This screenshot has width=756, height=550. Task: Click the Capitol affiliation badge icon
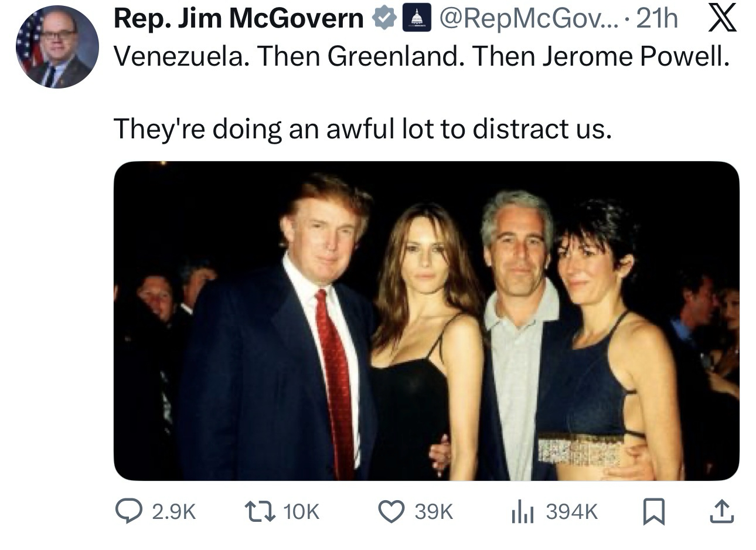click(x=415, y=19)
